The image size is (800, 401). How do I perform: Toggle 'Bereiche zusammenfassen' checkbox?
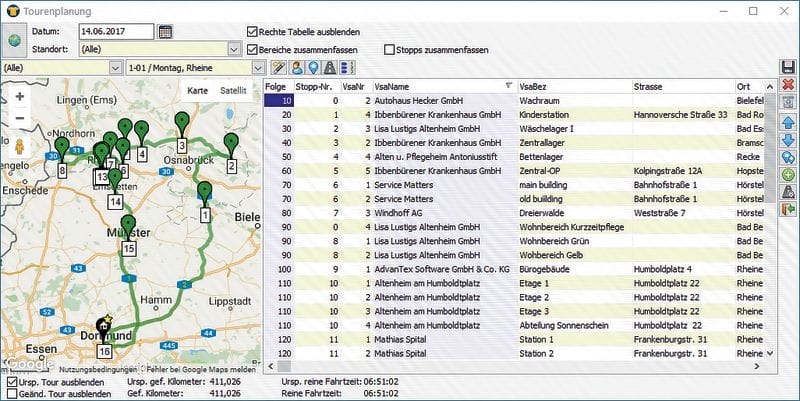pyautogui.click(x=252, y=49)
